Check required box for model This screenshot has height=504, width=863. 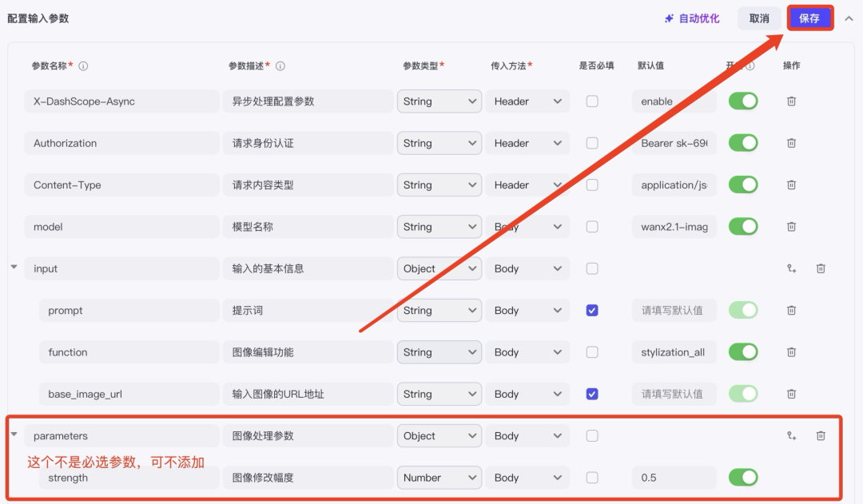(x=592, y=227)
